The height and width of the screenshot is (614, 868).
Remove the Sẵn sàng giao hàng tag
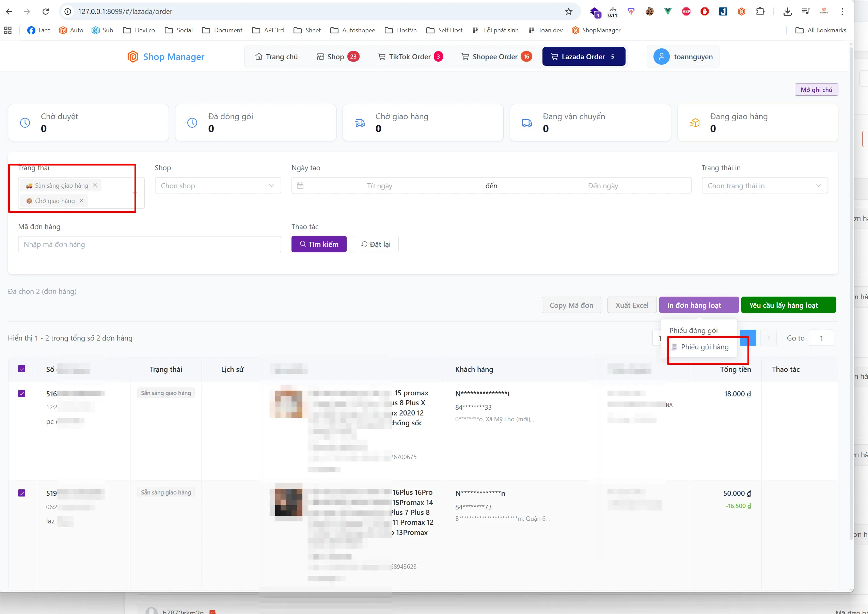coord(95,185)
